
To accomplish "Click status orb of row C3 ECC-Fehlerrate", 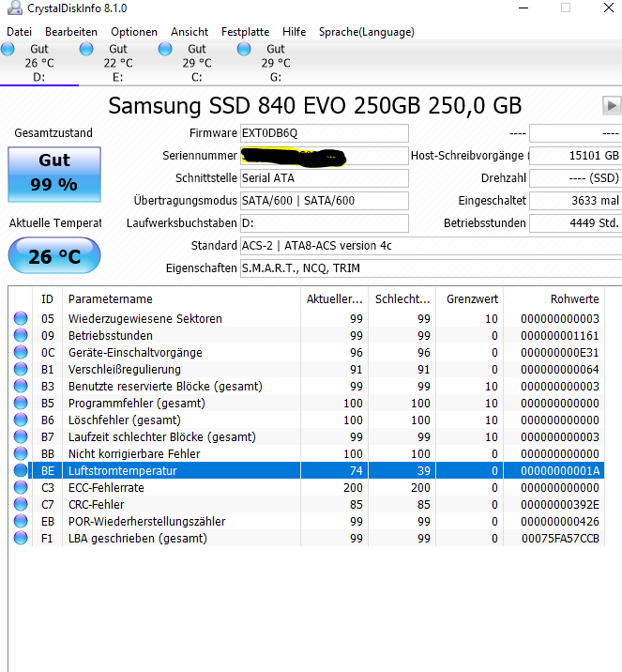I will point(21,487).
